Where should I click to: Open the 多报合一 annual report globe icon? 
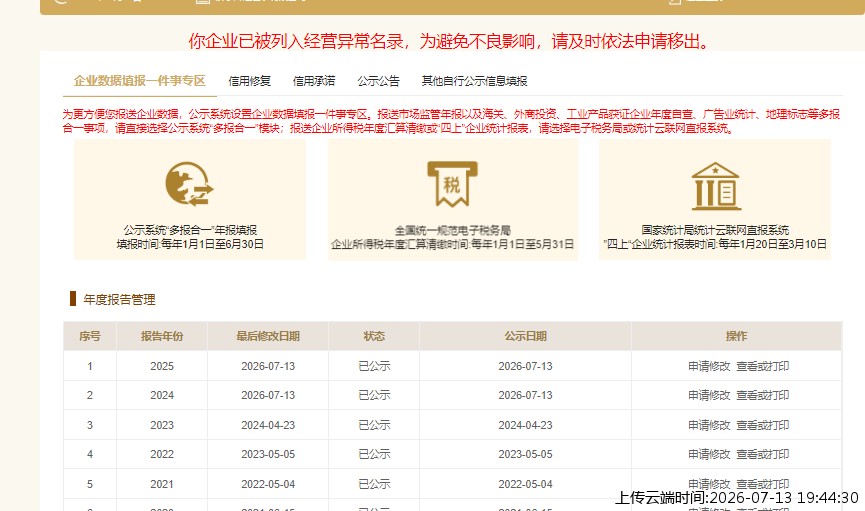(189, 184)
